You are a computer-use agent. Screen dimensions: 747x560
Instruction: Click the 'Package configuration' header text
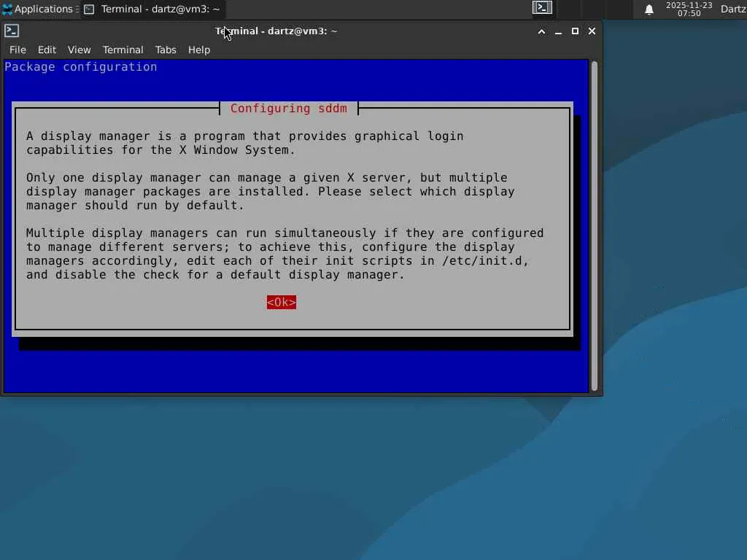coord(80,66)
